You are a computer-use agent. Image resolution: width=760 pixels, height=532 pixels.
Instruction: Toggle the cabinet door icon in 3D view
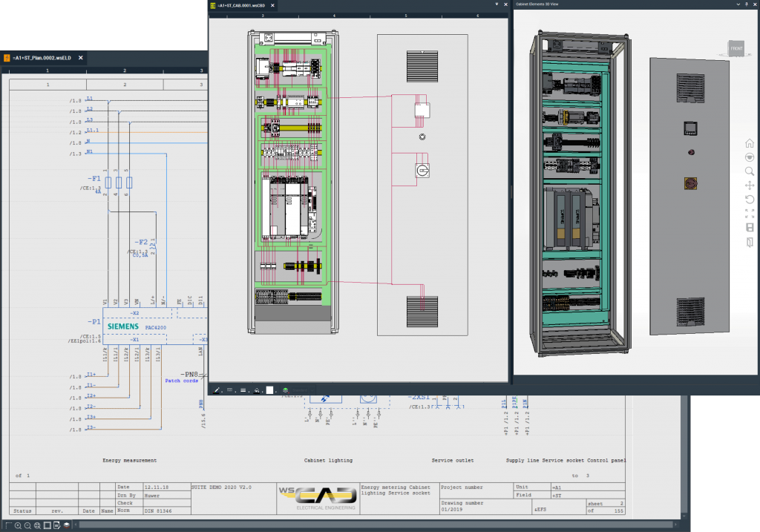[750, 243]
